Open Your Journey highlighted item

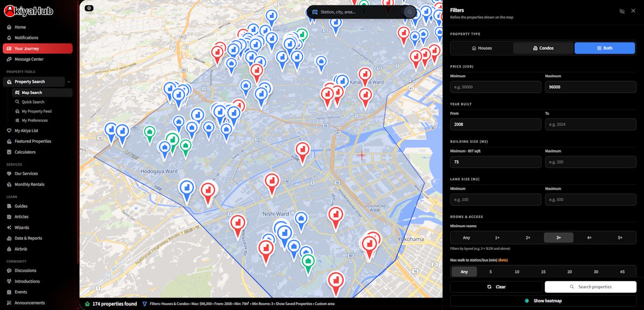point(38,48)
